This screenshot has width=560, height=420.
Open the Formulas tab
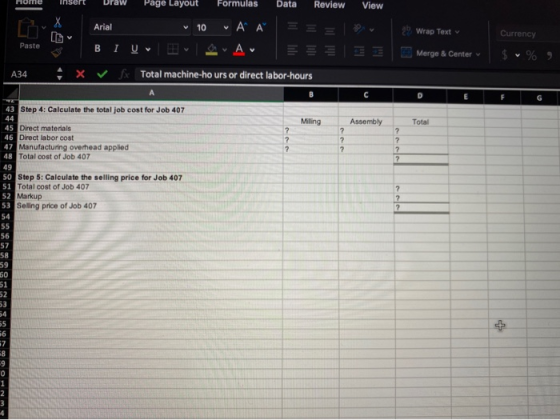(238, 4)
